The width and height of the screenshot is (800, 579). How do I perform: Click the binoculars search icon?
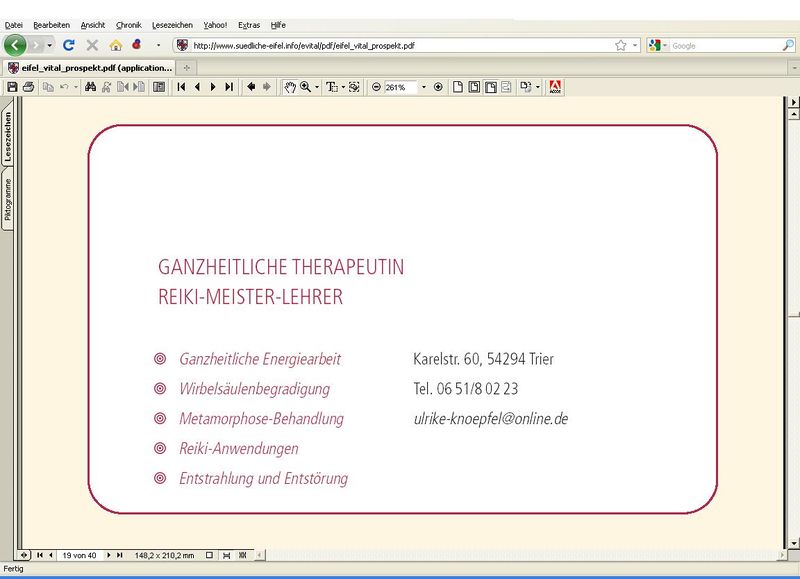[90, 87]
